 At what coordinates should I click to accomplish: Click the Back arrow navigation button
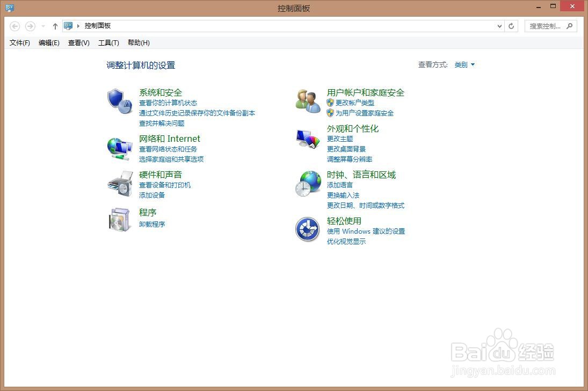[14, 26]
